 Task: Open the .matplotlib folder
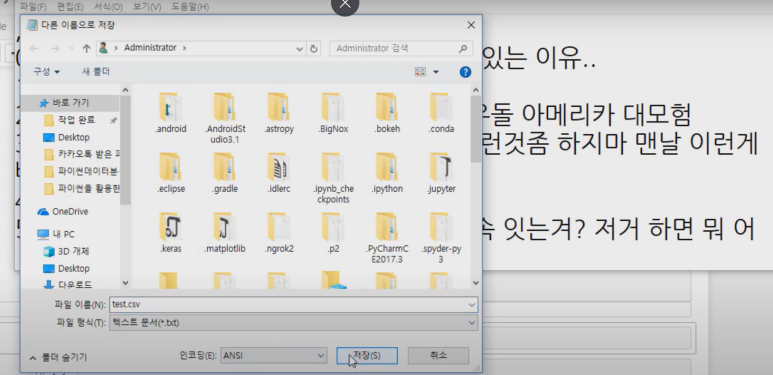[225, 233]
